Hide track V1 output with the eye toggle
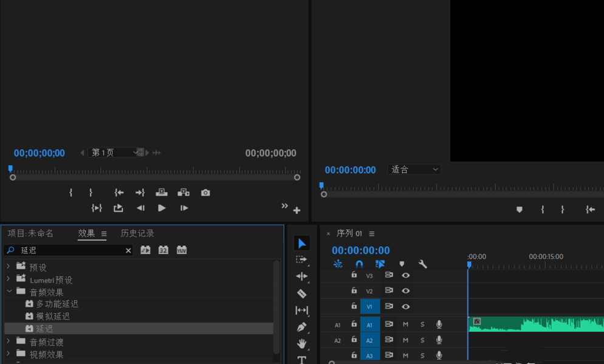The image size is (604, 364). [x=405, y=307]
